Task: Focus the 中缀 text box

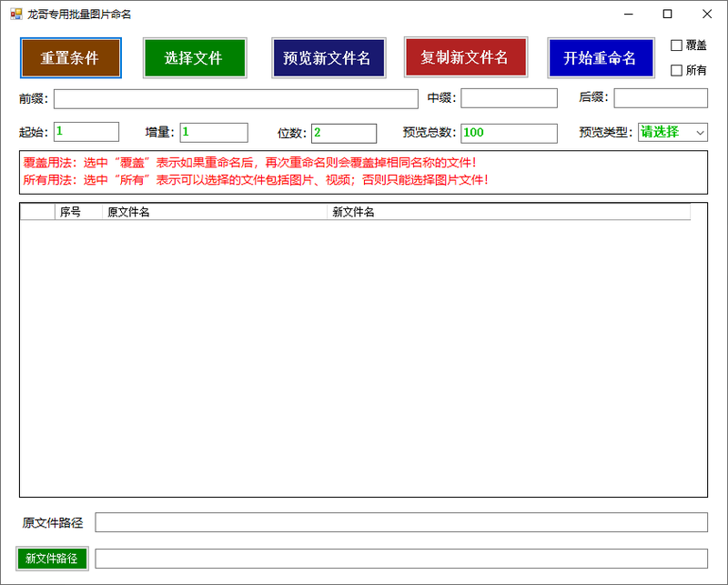Action: click(x=509, y=98)
